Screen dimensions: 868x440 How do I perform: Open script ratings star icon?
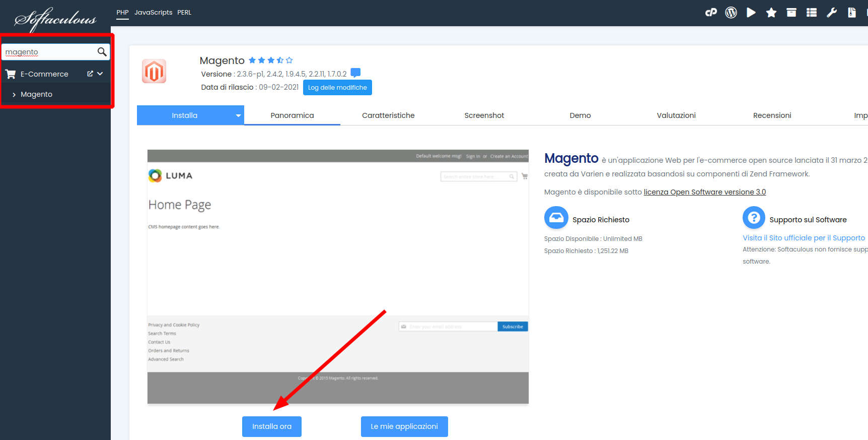point(771,13)
